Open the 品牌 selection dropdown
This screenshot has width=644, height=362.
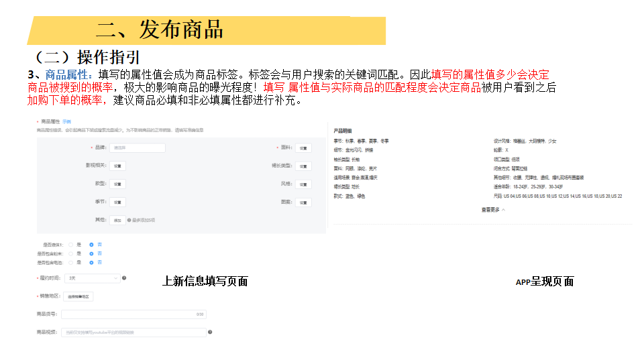pyautogui.click(x=137, y=147)
